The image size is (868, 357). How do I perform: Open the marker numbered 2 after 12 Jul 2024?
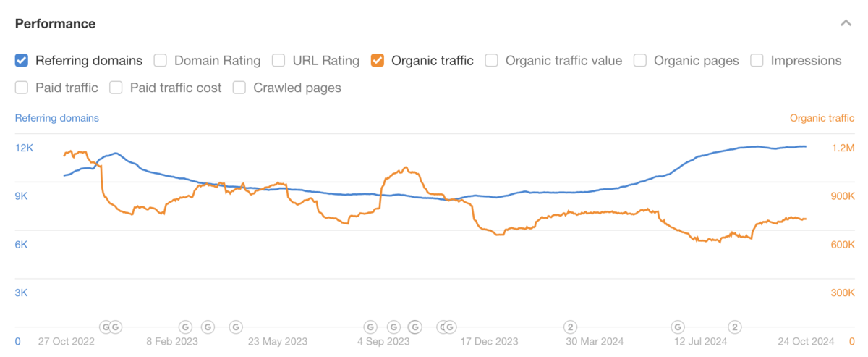point(735,327)
